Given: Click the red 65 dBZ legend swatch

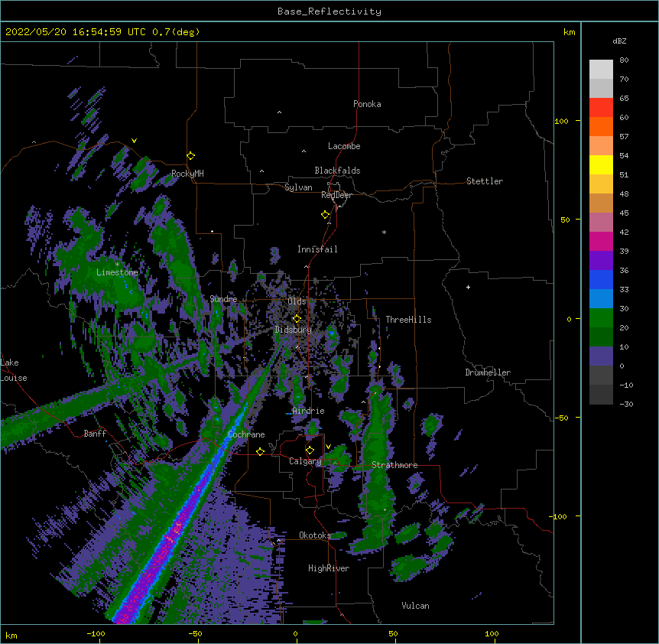Looking at the screenshot, I should [601, 107].
